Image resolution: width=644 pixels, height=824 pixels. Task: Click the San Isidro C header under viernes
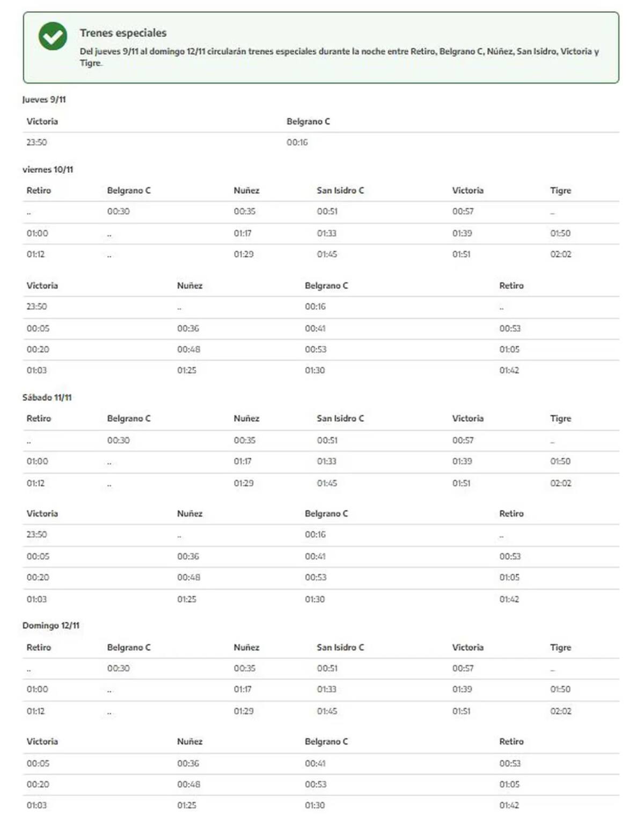coord(340,190)
